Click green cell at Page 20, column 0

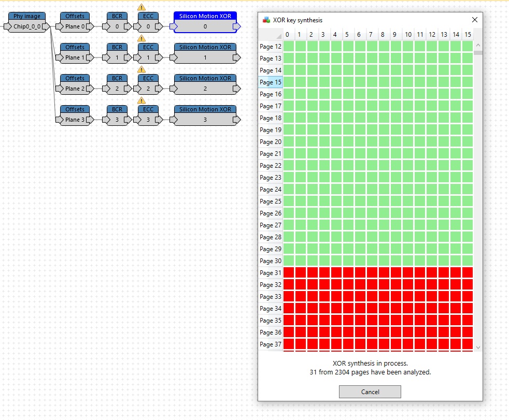288,142
